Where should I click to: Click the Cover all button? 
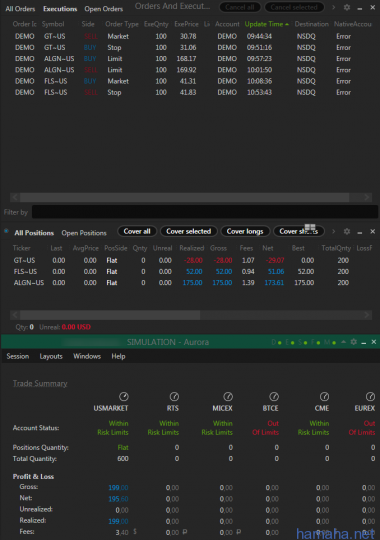(x=137, y=231)
